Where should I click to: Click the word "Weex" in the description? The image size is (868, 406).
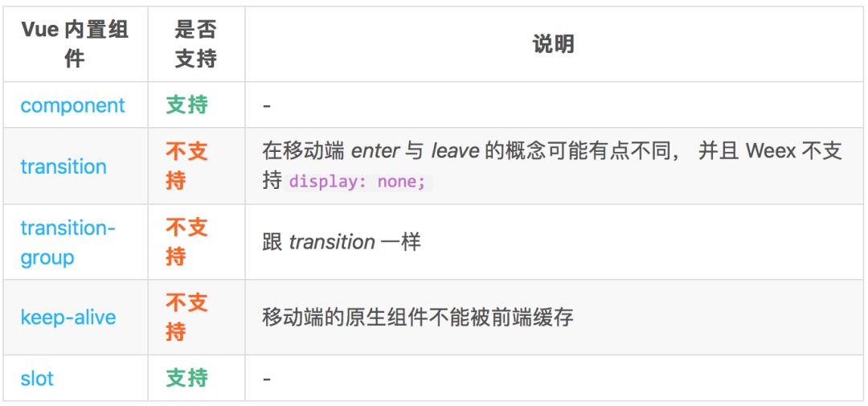(x=774, y=151)
